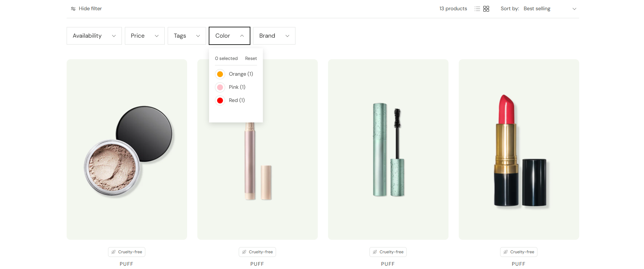Reset the selected color filters
The height and width of the screenshot is (269, 644).
(251, 58)
